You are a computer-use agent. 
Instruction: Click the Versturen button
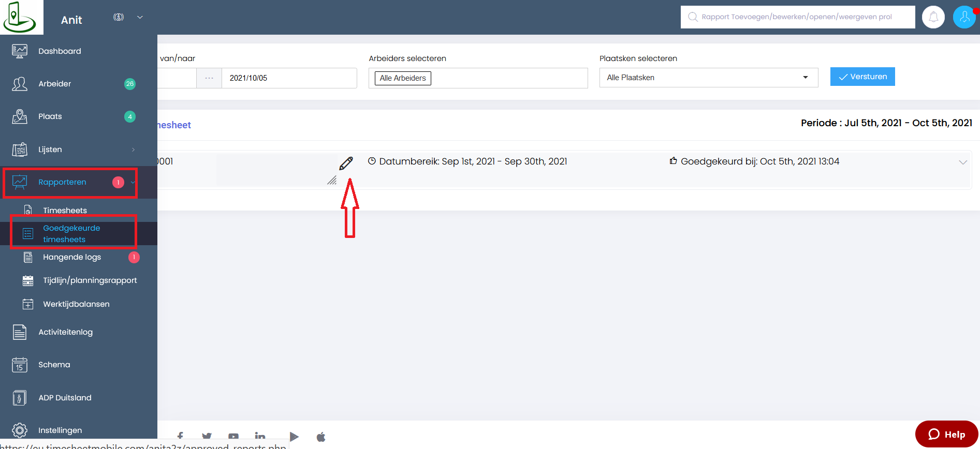tap(862, 77)
